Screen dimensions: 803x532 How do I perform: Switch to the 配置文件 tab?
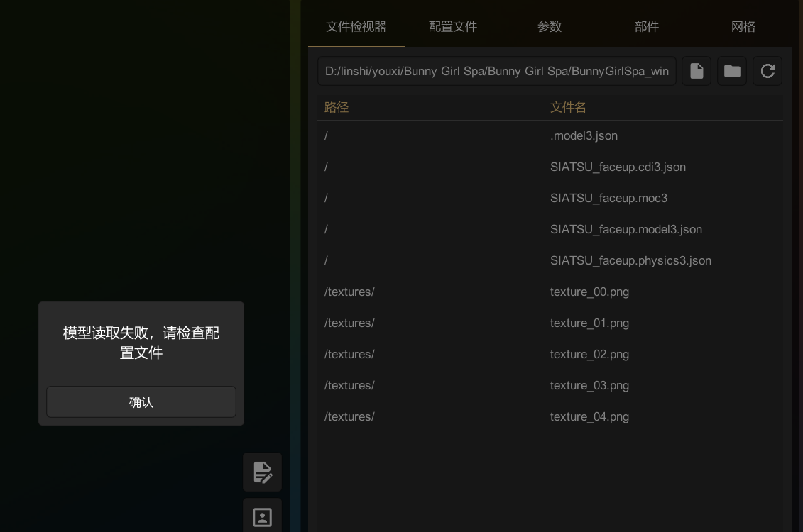point(453,27)
